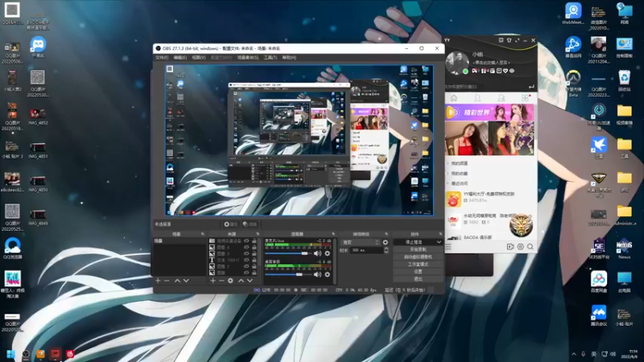Open transition properties gear next to 渐变

click(x=386, y=243)
